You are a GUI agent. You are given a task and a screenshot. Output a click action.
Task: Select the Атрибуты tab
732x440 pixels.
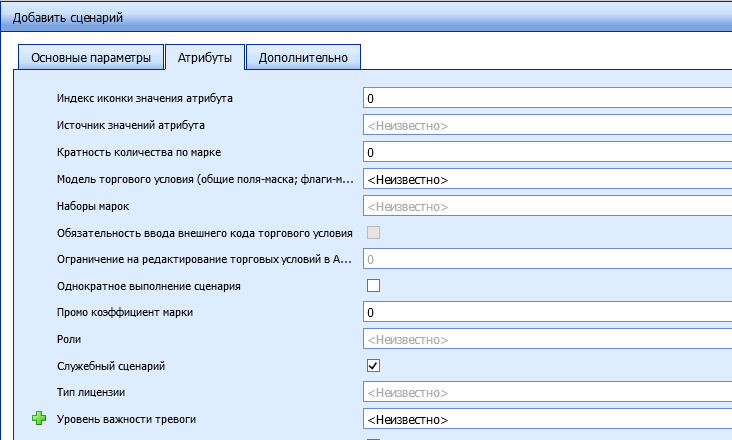tap(204, 58)
